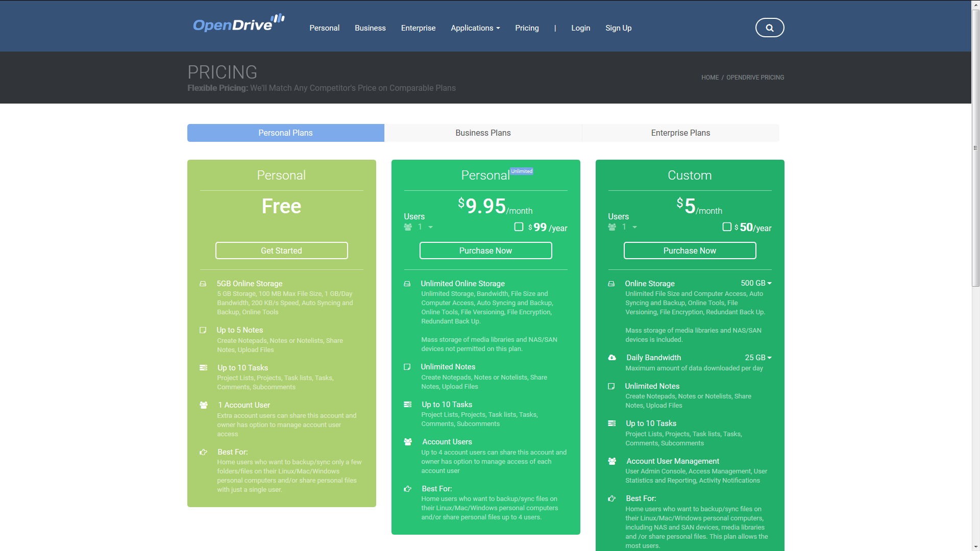980x551 pixels.
Task: Click the tasks icon in Custom plan
Action: coord(611,423)
